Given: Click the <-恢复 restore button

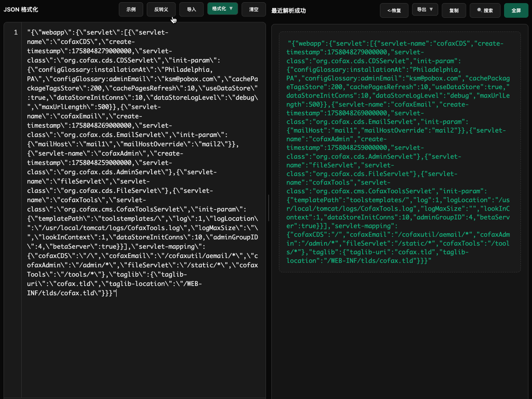Looking at the screenshot, I should [x=394, y=10].
